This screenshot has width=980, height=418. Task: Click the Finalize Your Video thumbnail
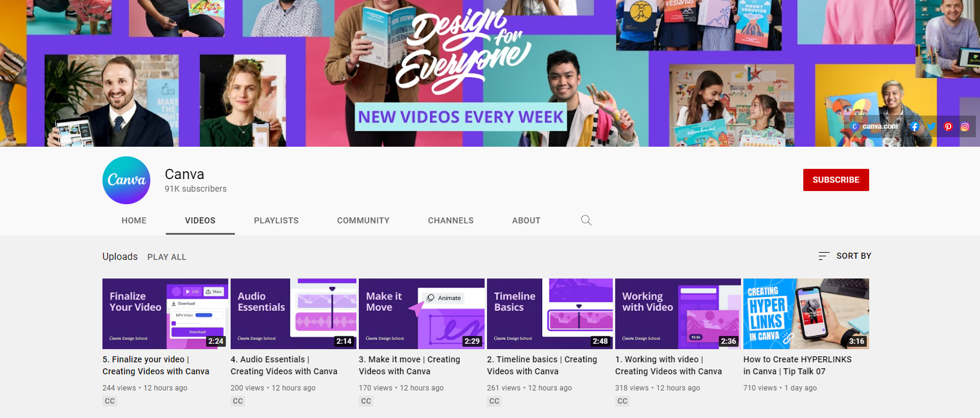165,314
